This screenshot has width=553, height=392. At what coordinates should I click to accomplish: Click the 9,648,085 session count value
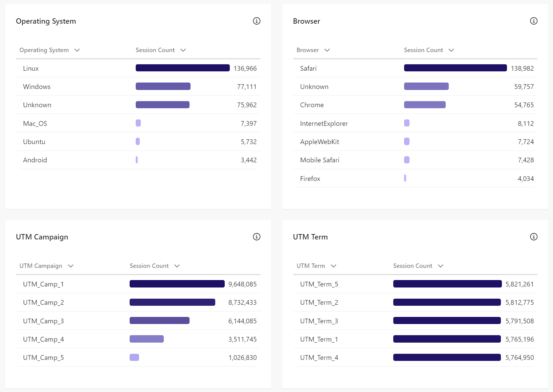click(242, 284)
